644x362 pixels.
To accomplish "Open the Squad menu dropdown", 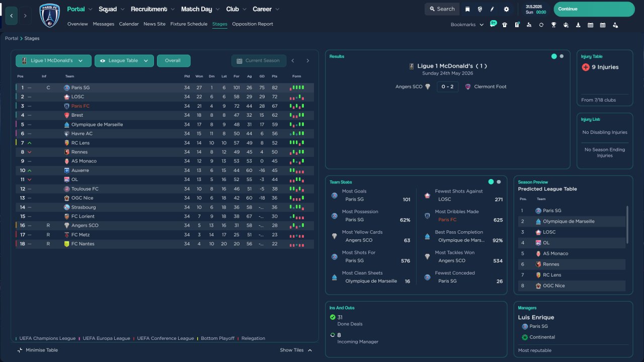I will coord(111,9).
